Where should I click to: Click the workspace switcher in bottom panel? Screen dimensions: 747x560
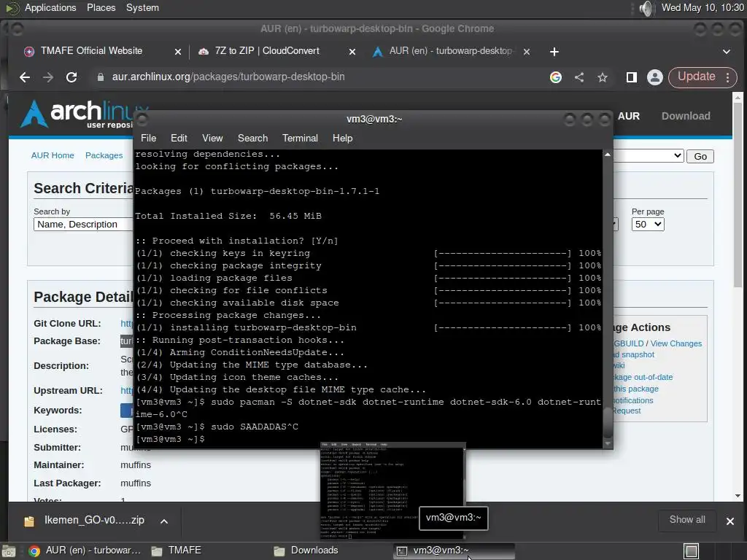(692, 551)
